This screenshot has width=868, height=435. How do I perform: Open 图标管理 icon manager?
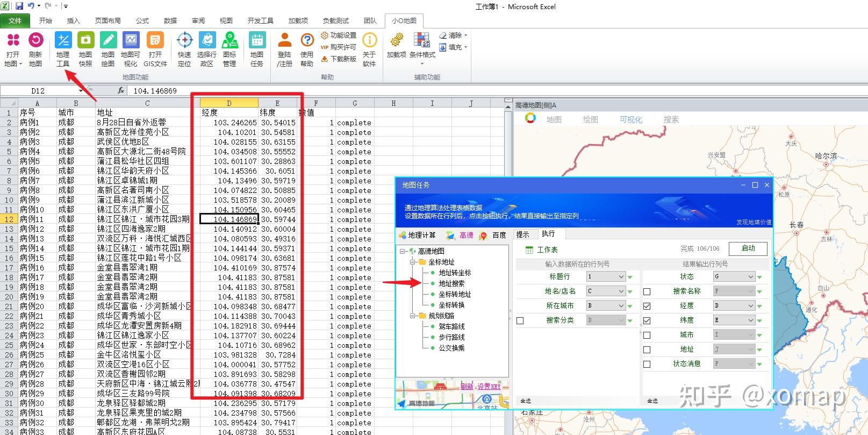(230, 49)
